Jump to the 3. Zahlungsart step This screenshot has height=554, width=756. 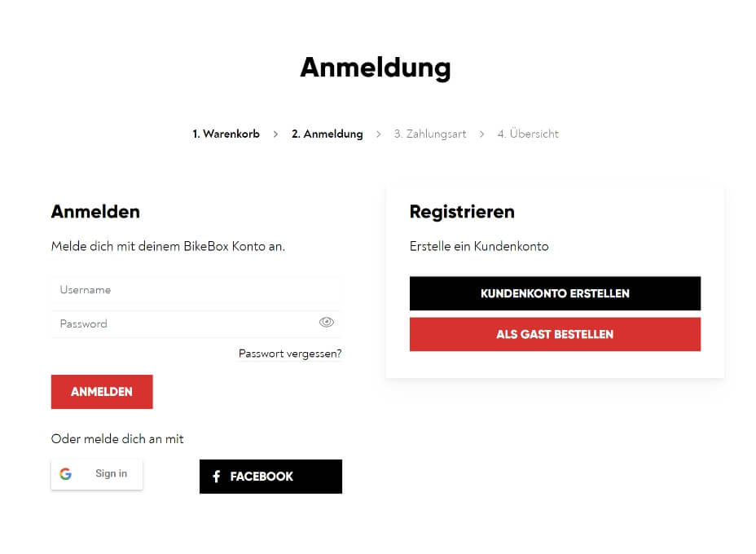click(x=430, y=134)
